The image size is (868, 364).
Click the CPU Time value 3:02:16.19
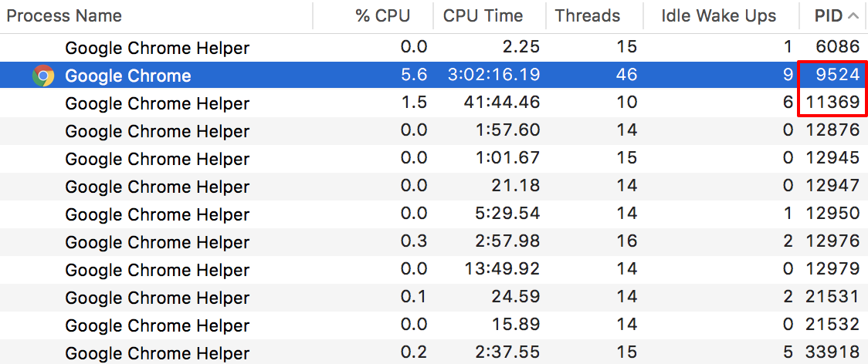click(493, 75)
